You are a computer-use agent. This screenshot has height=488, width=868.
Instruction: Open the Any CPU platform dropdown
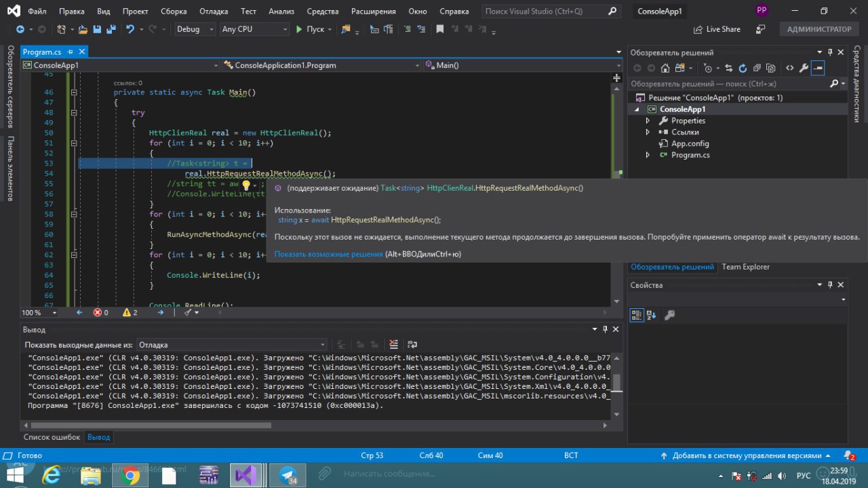[x=254, y=29]
